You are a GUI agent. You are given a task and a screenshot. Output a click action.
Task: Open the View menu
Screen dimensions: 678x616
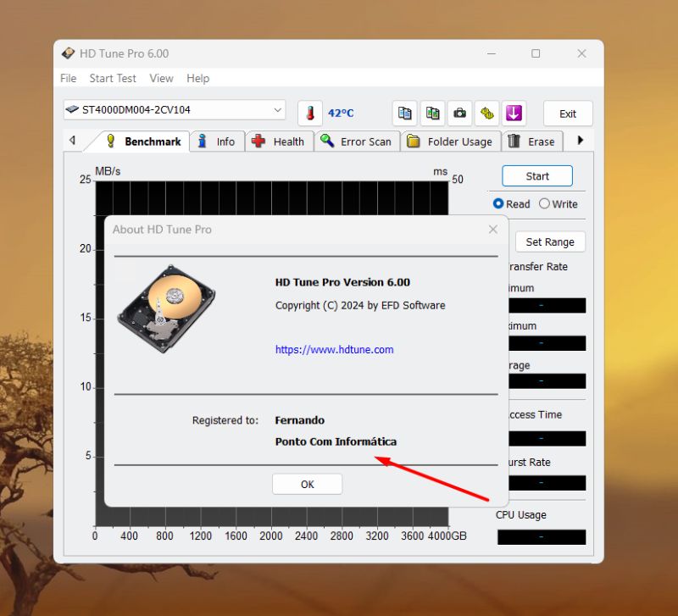[161, 78]
